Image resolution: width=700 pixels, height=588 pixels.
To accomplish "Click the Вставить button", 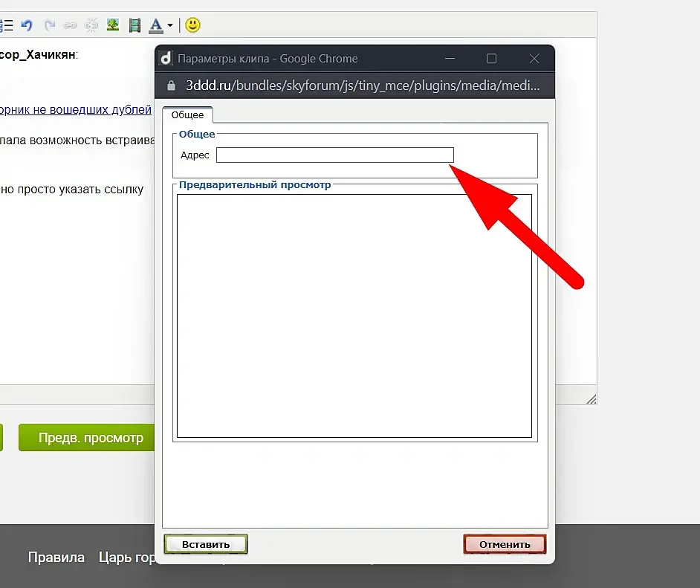I will pos(206,544).
